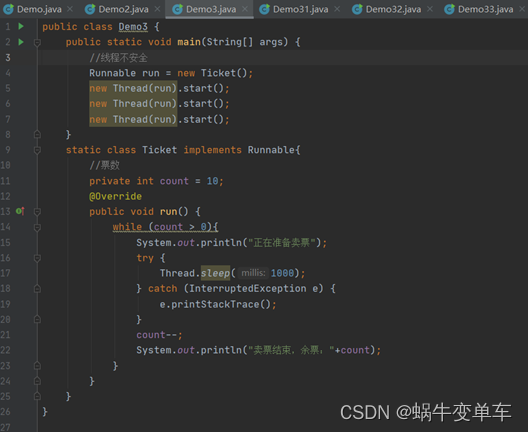528x432 pixels.
Task: Click the Demo2.java file type icon
Action: click(x=90, y=9)
